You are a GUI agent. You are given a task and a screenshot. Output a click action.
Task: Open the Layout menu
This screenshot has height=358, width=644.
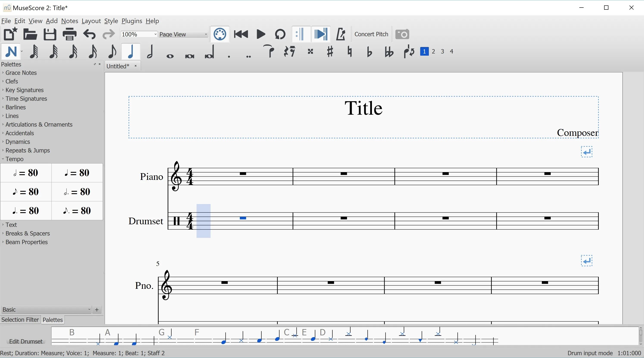click(91, 21)
